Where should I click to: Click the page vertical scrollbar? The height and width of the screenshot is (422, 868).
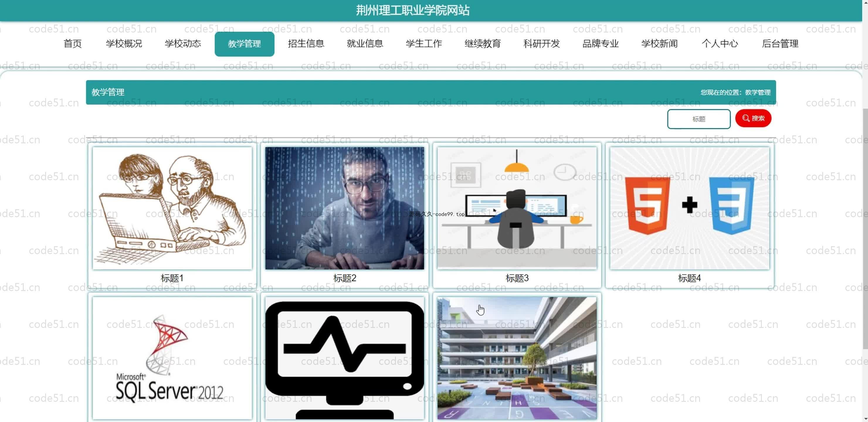(x=865, y=229)
